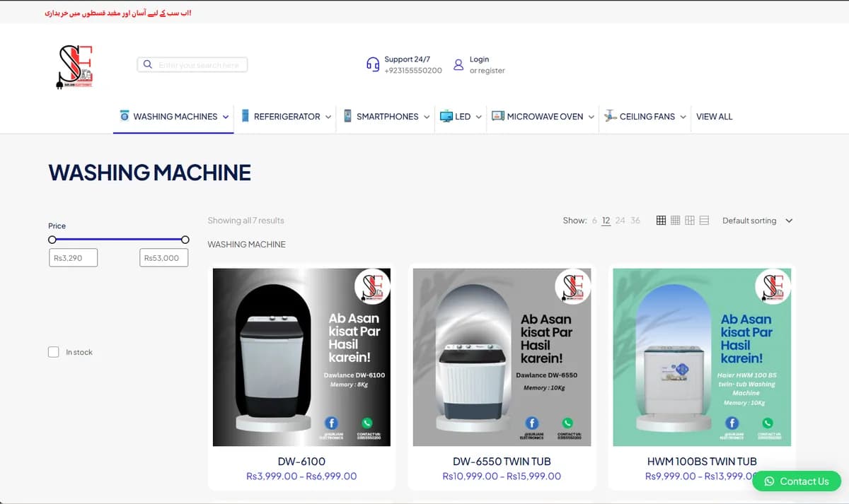
Task: Show 6 products per page
Action: [x=594, y=221]
